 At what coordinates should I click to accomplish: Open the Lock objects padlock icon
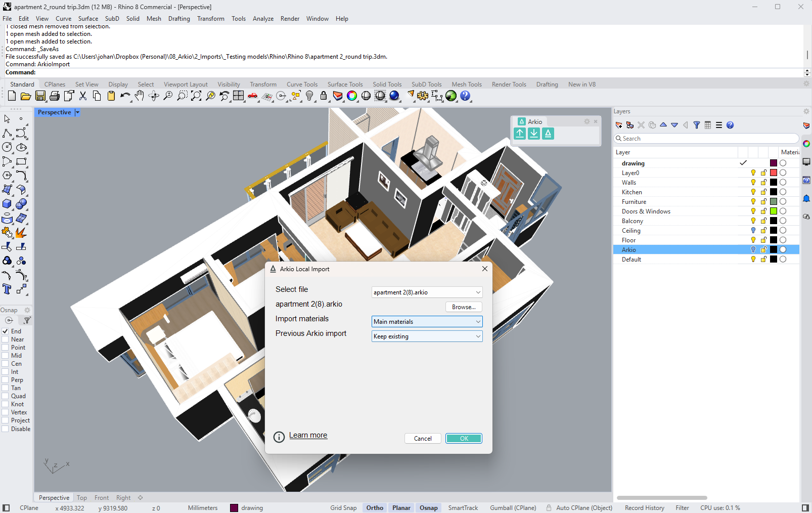pyautogui.click(x=324, y=96)
